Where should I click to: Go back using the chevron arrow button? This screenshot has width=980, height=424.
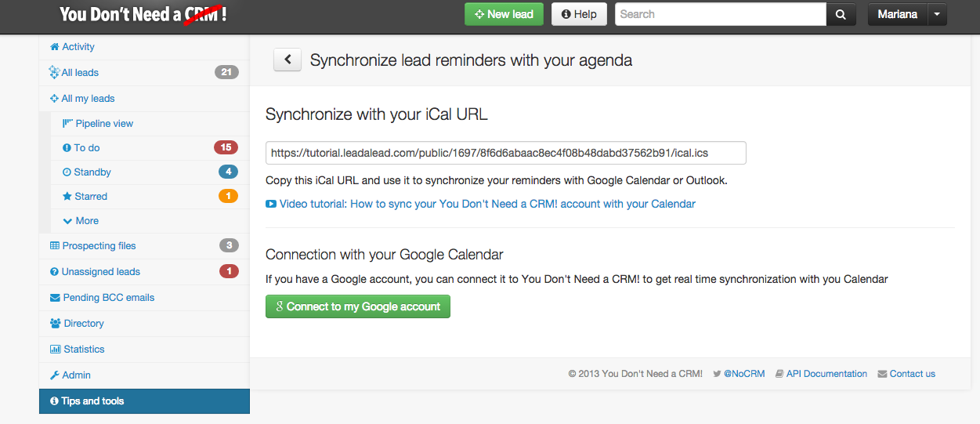pyautogui.click(x=287, y=60)
